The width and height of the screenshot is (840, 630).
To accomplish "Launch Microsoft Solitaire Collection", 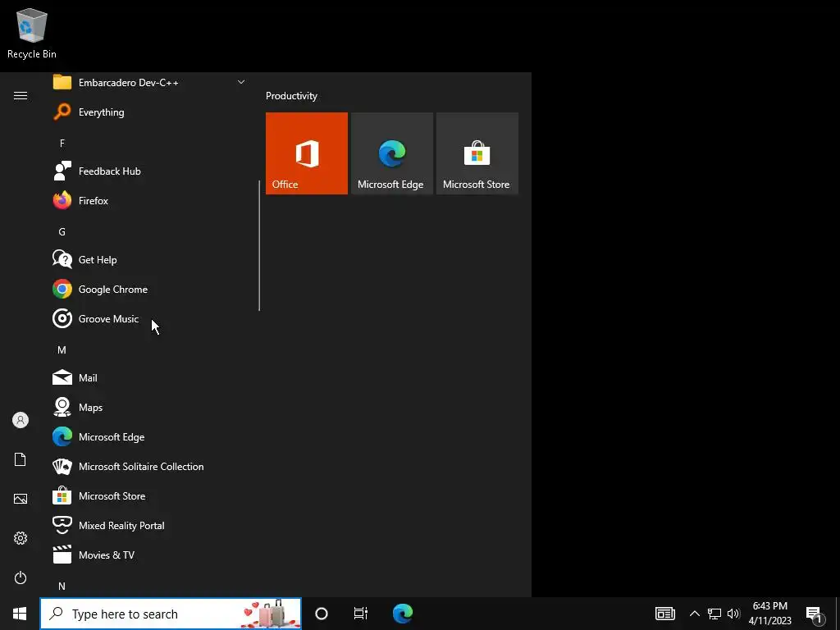I will click(x=148, y=467).
